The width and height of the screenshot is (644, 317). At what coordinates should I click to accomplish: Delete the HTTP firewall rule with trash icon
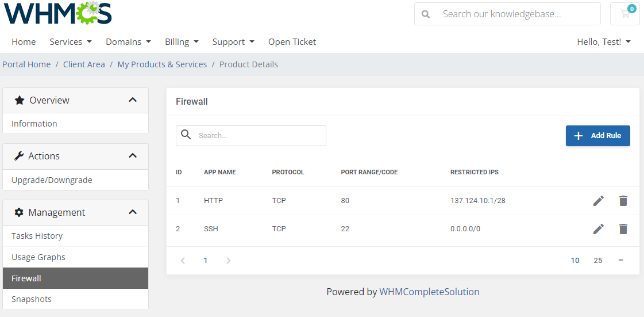pos(623,201)
